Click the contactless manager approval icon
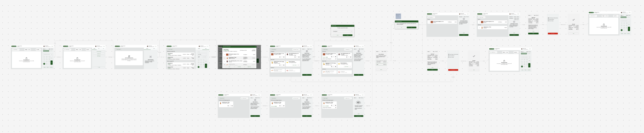Viewport: 644px width, 133px height. 359,103
